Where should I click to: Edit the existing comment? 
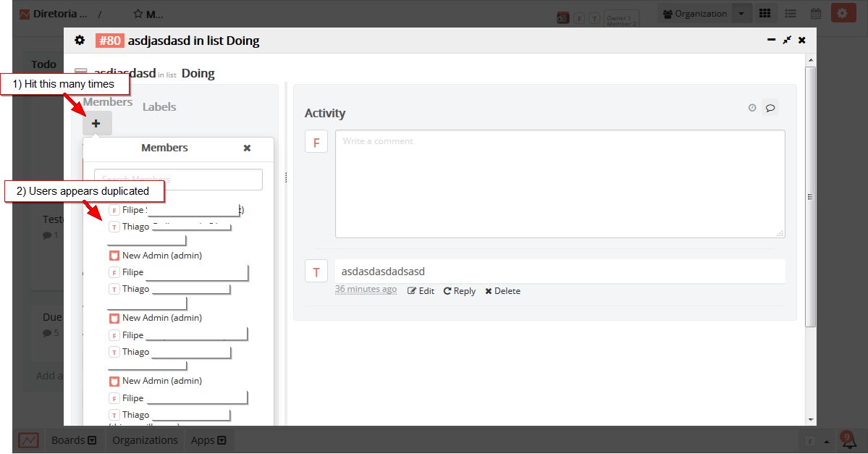tap(421, 290)
